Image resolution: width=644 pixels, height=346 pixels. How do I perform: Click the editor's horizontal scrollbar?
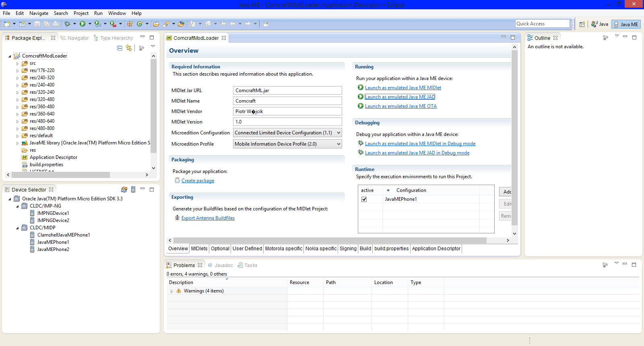330,241
